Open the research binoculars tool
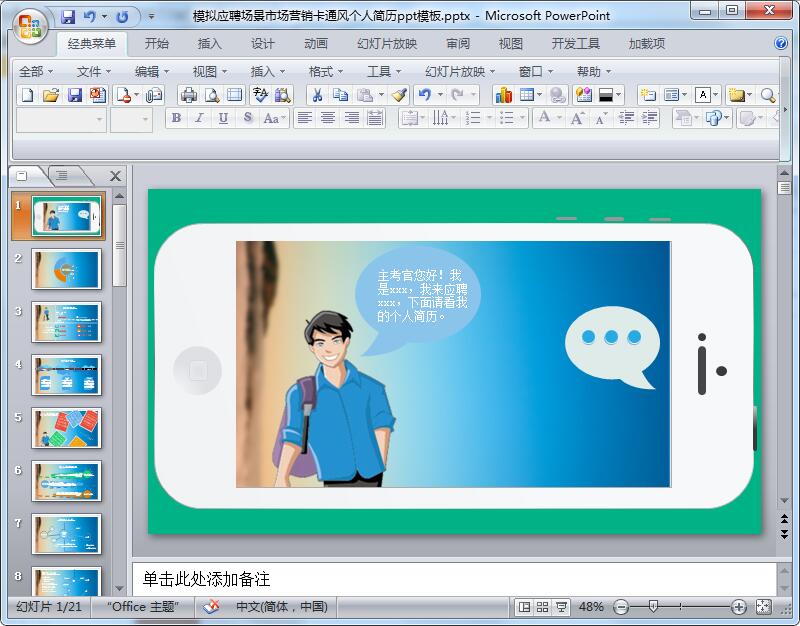 [x=282, y=95]
